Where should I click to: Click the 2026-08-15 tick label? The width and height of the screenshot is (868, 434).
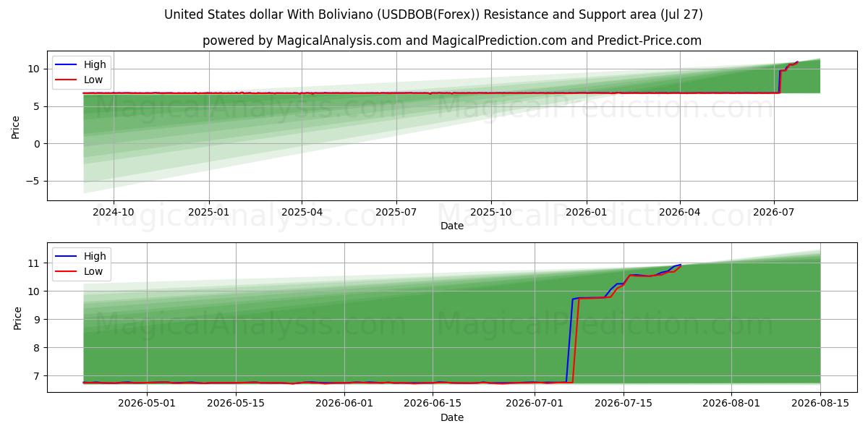pos(821,404)
